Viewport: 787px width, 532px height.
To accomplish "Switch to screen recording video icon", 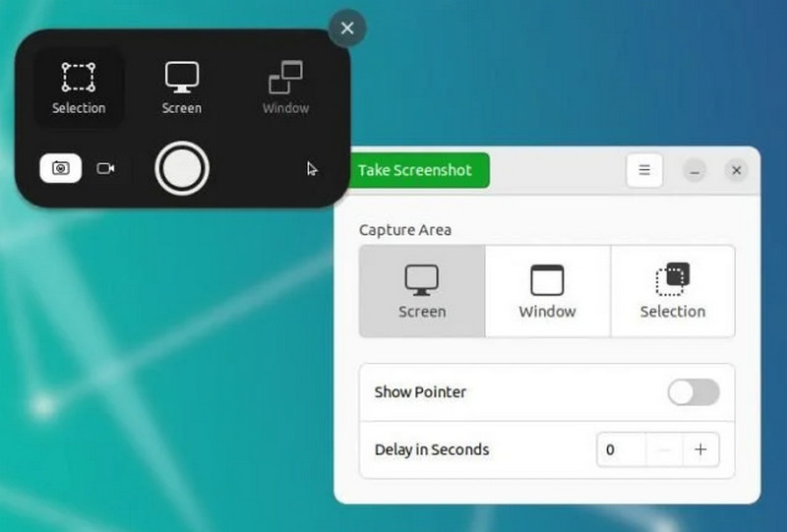I will pos(105,168).
